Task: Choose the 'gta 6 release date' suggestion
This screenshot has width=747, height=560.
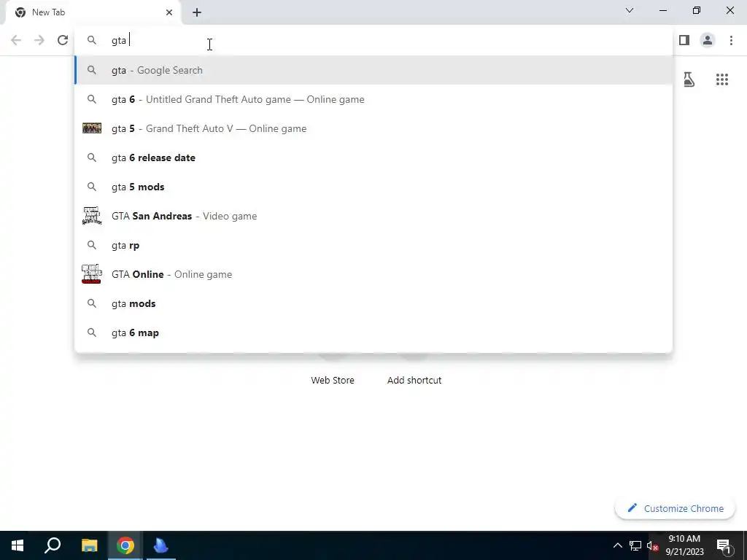Action: pos(373,157)
